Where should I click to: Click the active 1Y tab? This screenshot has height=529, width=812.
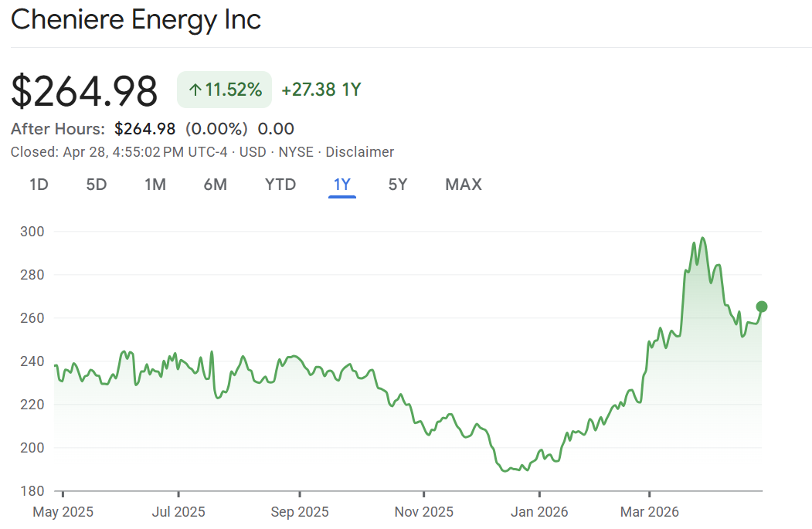point(341,185)
